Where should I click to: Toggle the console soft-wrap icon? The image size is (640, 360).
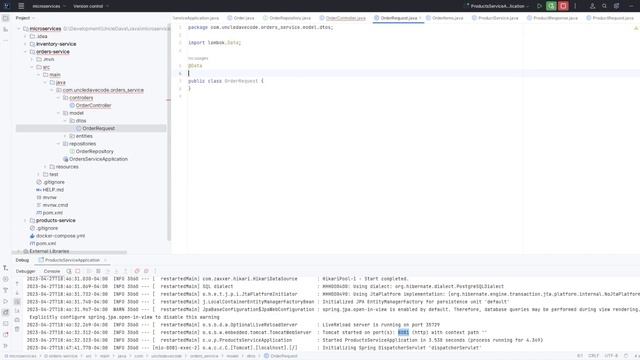point(17,302)
